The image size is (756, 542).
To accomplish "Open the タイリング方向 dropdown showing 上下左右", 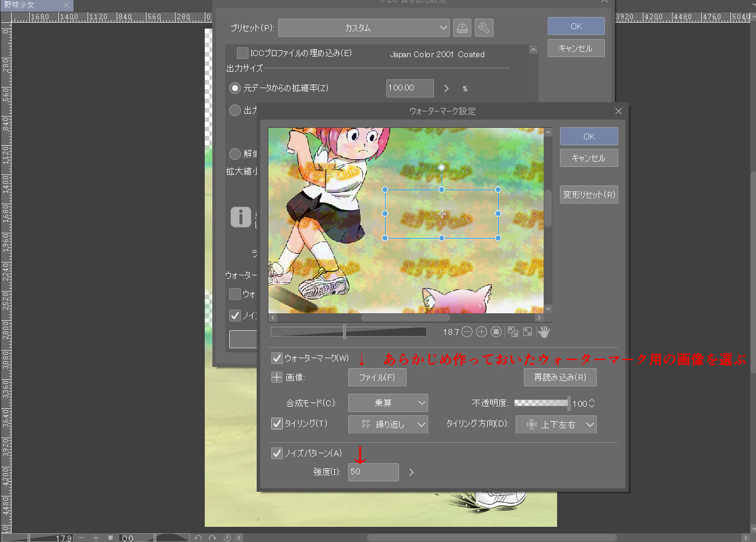I will click(556, 425).
